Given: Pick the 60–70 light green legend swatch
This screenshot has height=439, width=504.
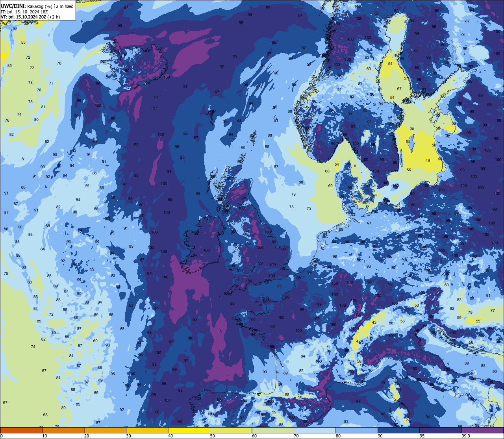Looking at the screenshot, I should coord(273,430).
